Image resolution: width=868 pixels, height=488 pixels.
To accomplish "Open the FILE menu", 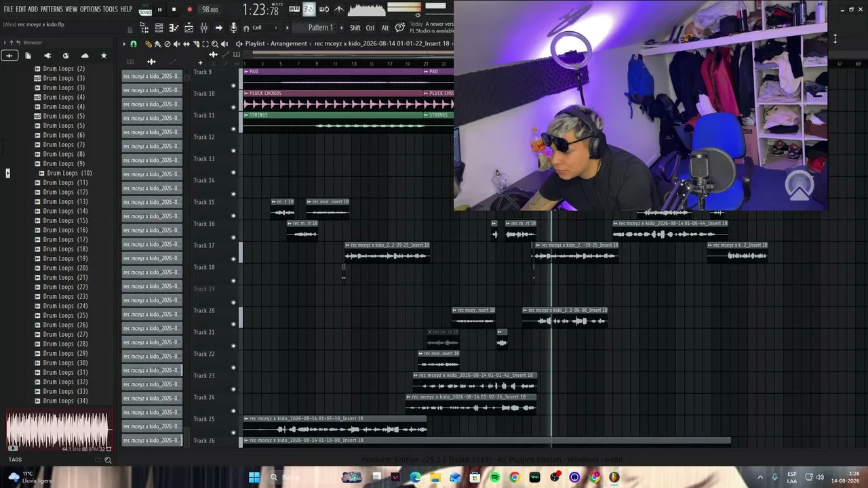I will tap(9, 9).
